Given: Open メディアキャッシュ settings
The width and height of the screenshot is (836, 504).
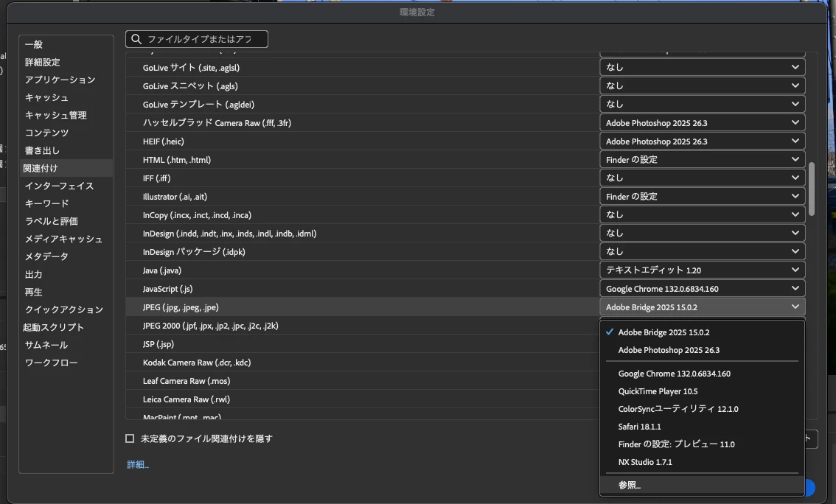Looking at the screenshot, I should [63, 239].
